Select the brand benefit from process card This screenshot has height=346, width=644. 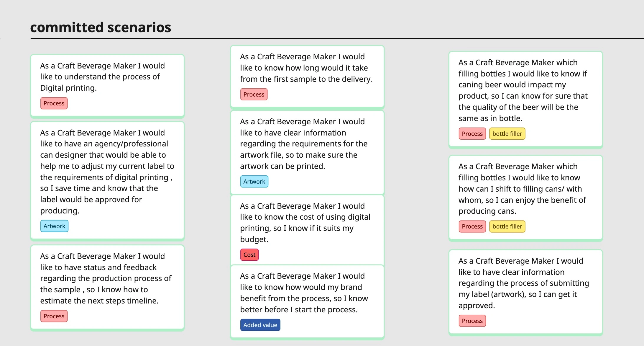coord(307,293)
